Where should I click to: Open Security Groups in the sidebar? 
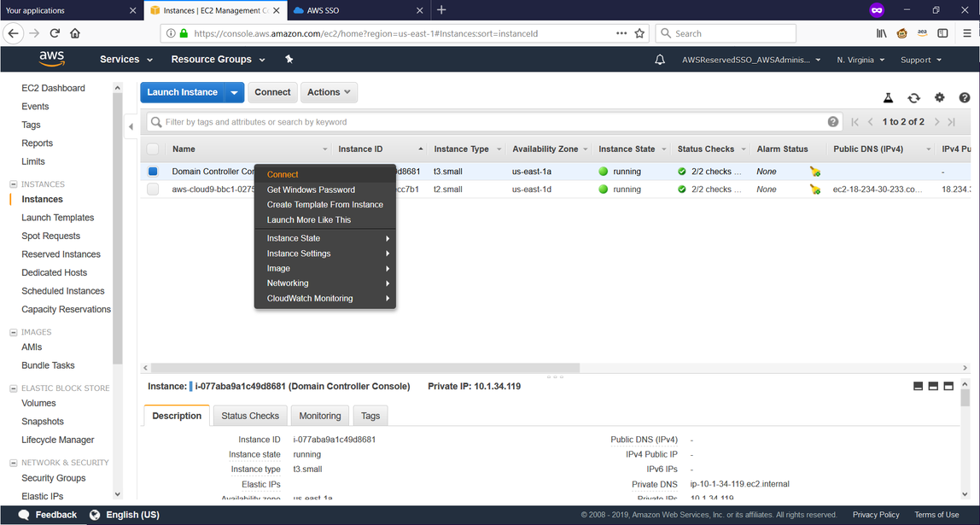click(x=53, y=478)
